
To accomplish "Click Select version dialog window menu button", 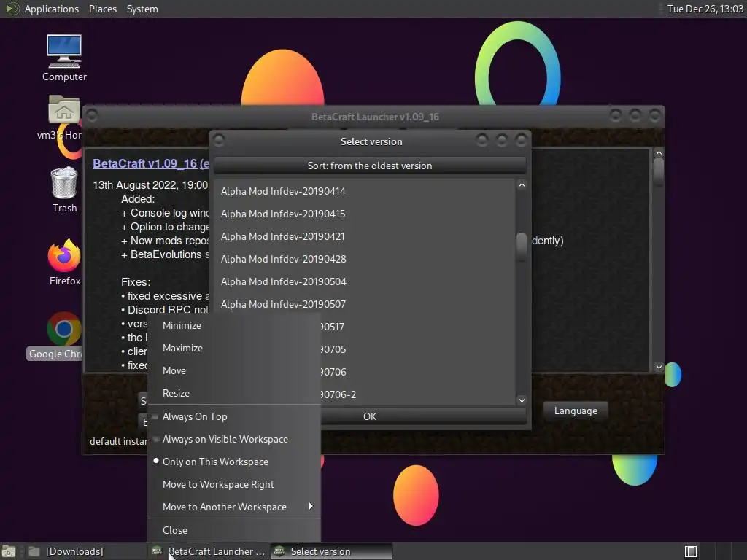I will pyautogui.click(x=219, y=141).
